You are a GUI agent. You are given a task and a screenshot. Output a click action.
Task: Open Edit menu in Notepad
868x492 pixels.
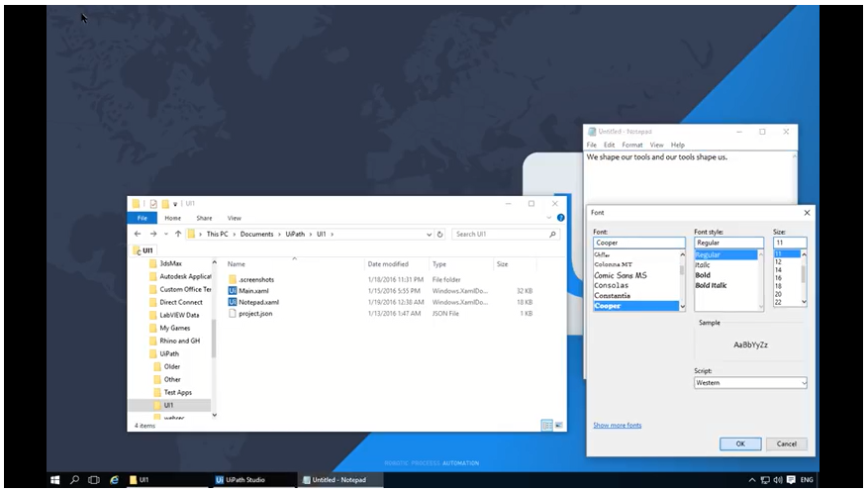609,145
